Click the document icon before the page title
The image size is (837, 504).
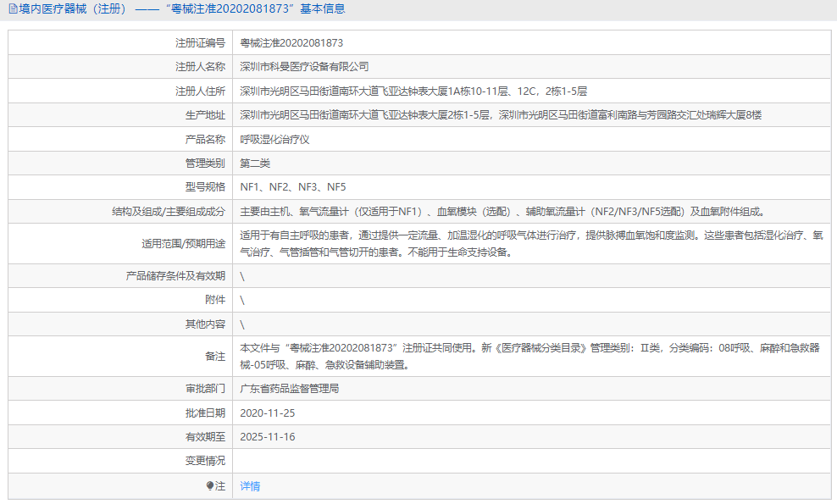pos(12,10)
